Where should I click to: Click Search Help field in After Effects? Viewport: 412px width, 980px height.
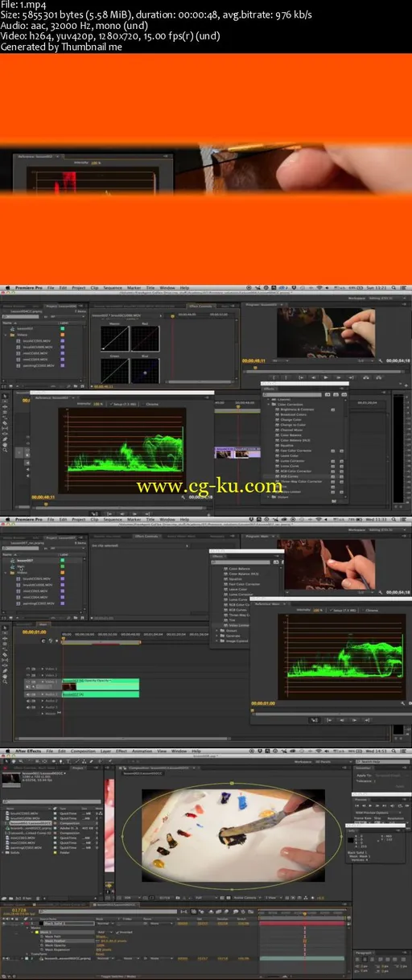[382, 760]
